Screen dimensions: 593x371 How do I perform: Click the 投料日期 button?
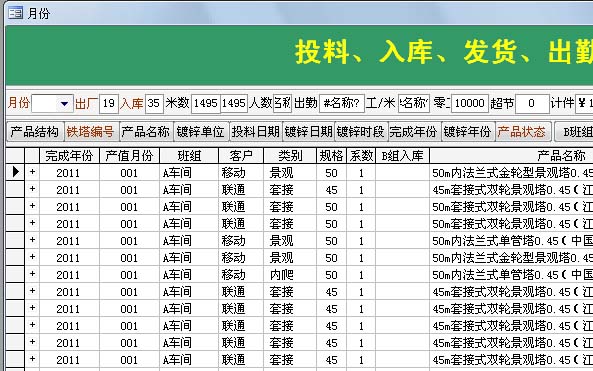tap(256, 132)
